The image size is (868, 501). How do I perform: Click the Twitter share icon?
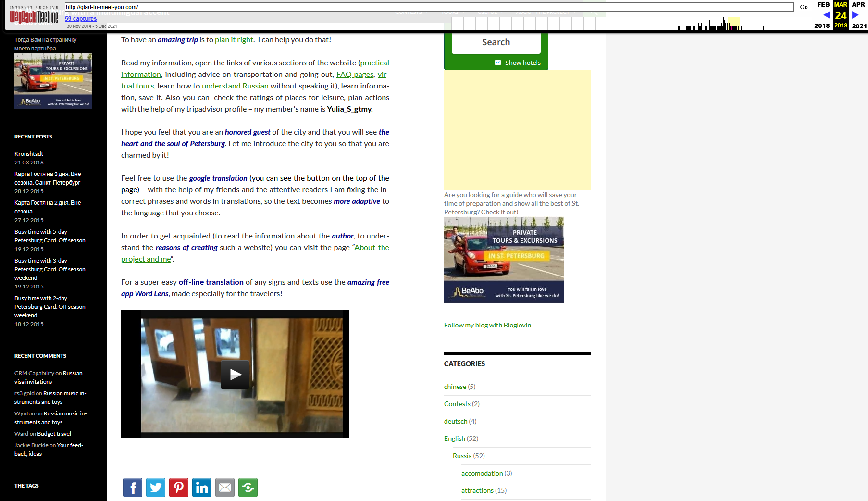coord(156,488)
